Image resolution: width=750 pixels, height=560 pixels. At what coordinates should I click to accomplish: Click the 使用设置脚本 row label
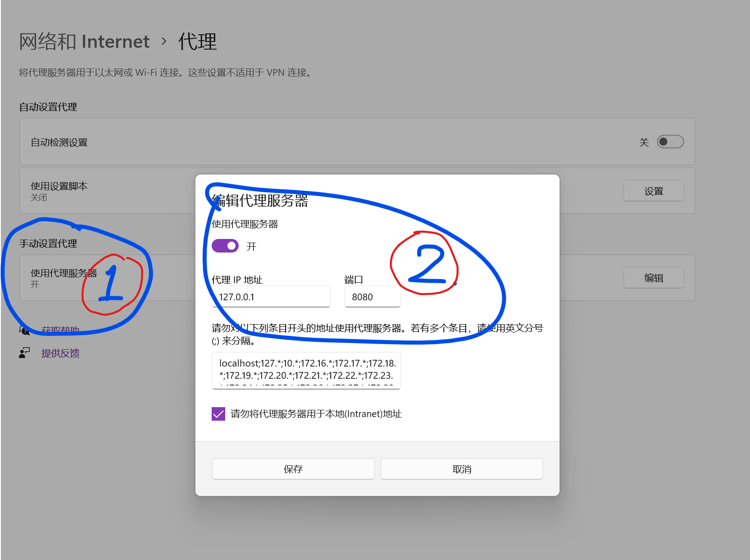pos(59,186)
